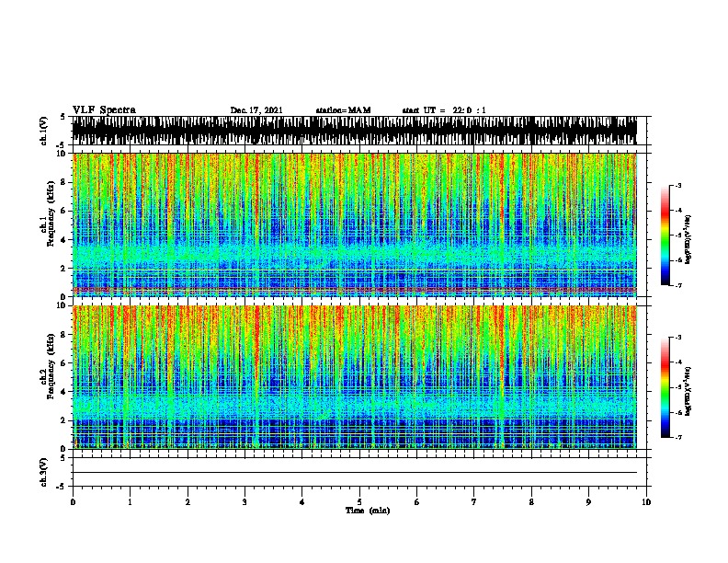Click the "-5" tick on ch.3(V) voltage axis
Screen dimensions: 728x563
coord(62,487)
